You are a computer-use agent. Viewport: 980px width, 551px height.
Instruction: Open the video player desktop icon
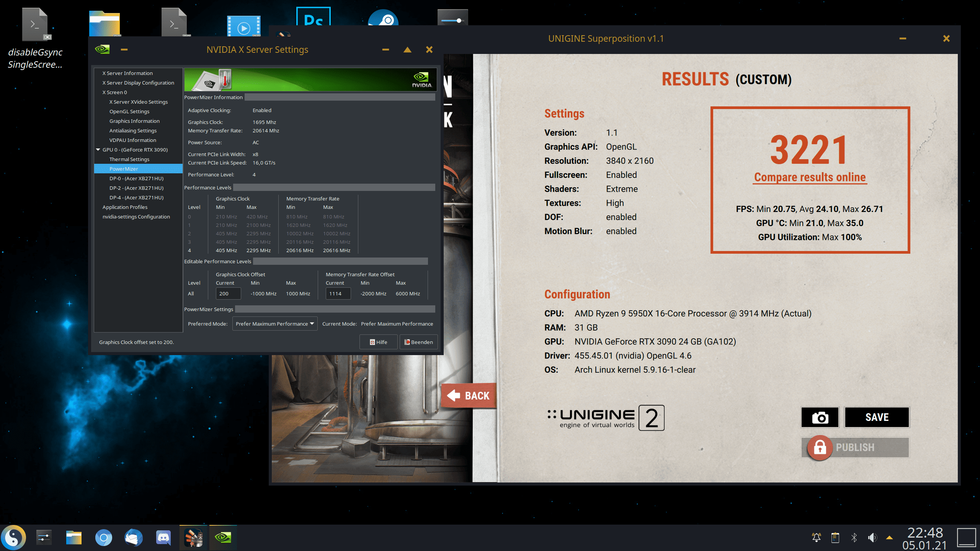coord(243,26)
